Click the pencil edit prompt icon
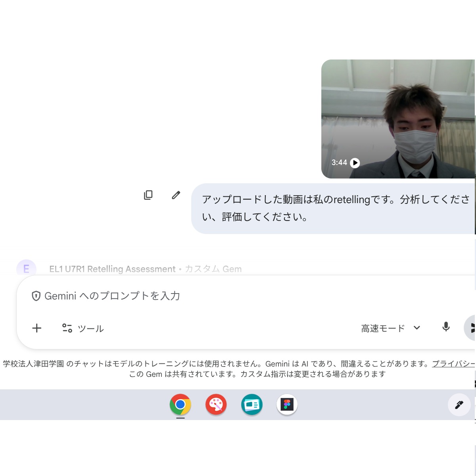476x476 pixels. pyautogui.click(x=176, y=195)
